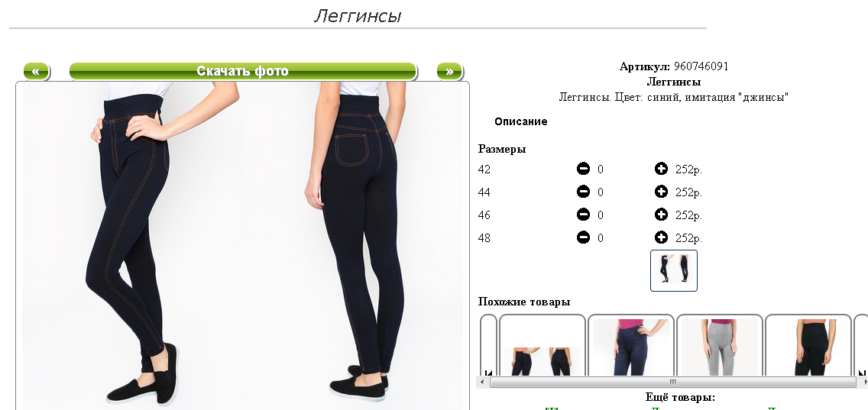Open similar product with navy blue leggings
Image resolution: width=868 pixels, height=410 pixels.
click(x=631, y=347)
